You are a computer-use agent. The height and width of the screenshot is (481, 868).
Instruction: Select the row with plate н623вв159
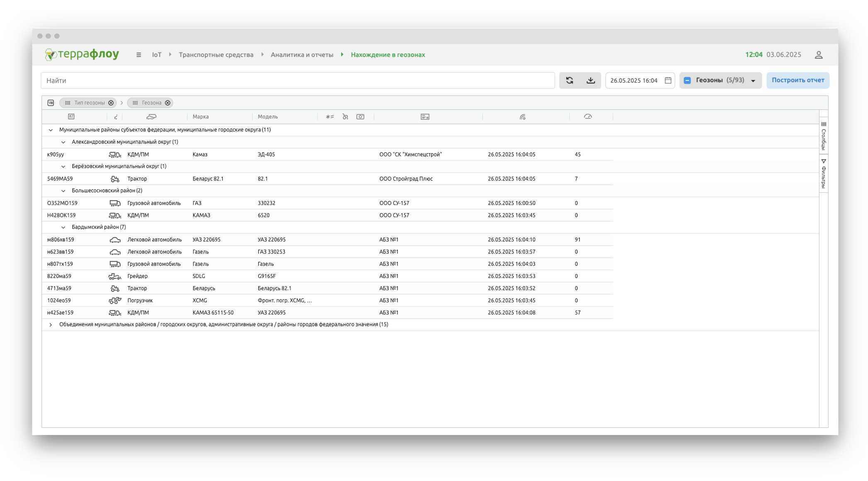(x=327, y=252)
